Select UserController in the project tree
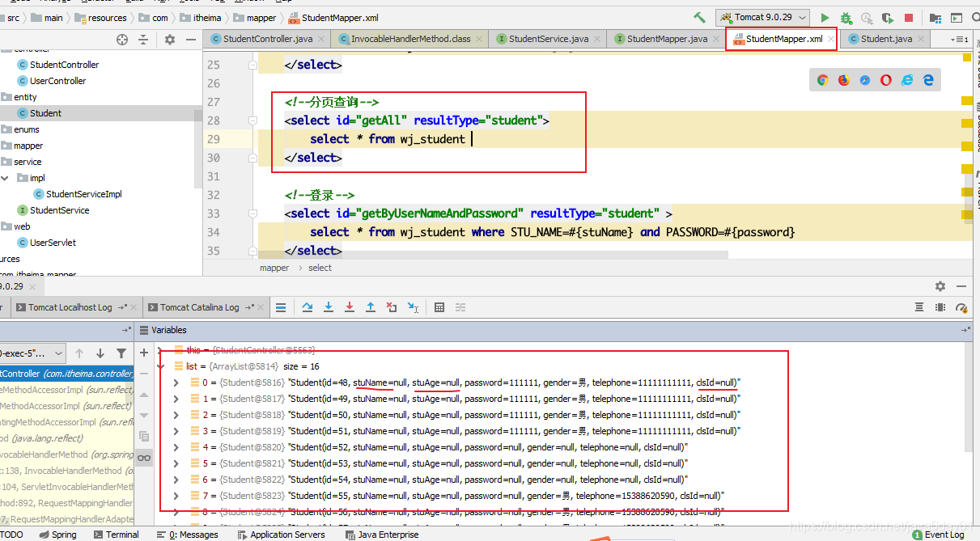This screenshot has height=541, width=980. [x=57, y=81]
